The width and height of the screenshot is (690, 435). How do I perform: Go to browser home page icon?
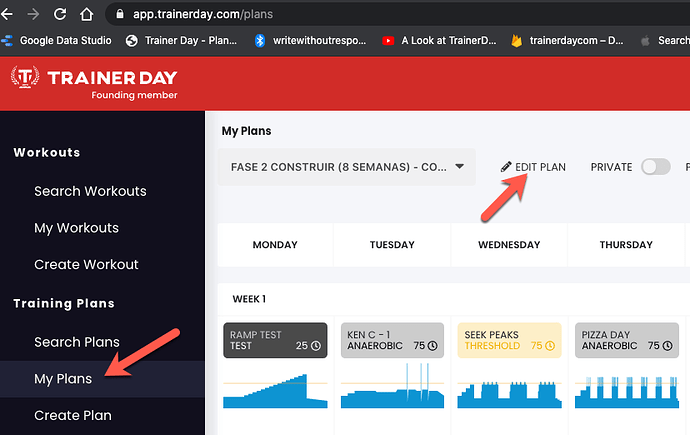click(x=86, y=15)
